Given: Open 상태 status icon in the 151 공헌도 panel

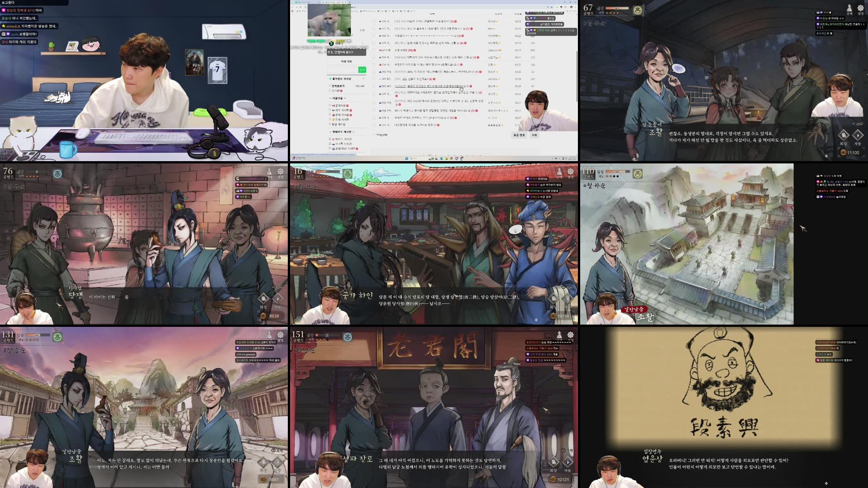Looking at the screenshot, I should click(559, 336).
